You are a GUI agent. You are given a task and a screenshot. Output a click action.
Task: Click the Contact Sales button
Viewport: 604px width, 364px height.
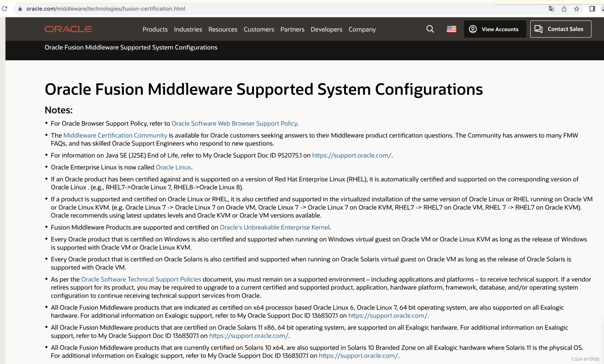click(x=561, y=29)
